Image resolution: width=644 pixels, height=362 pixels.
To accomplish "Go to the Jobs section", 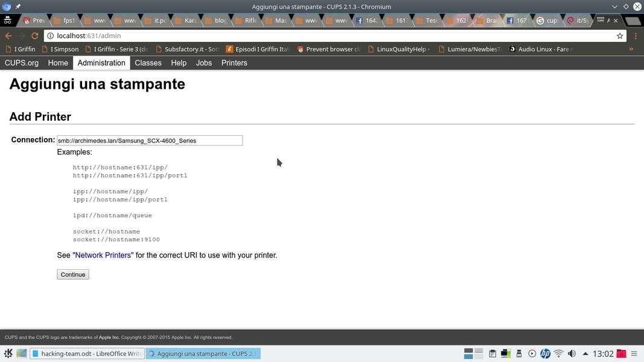I will click(204, 63).
